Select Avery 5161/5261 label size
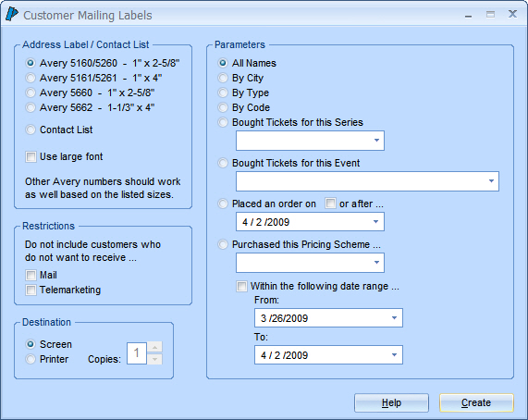This screenshot has width=528, height=420. (31, 78)
